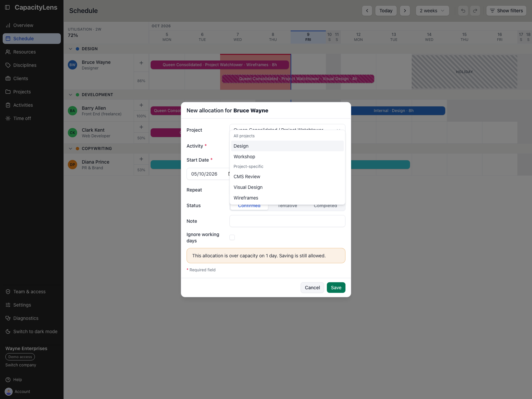Go to previous period arrow
Image resolution: width=532 pixels, height=399 pixels.
point(367,11)
